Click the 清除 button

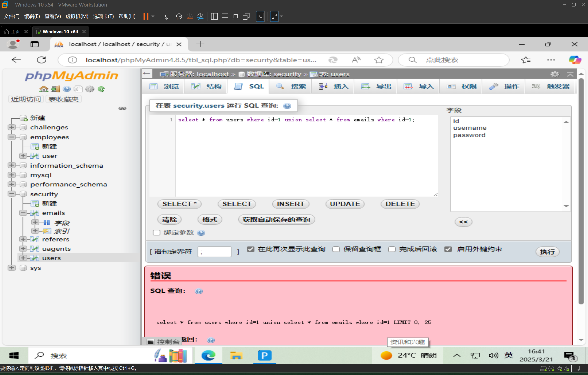pos(169,219)
